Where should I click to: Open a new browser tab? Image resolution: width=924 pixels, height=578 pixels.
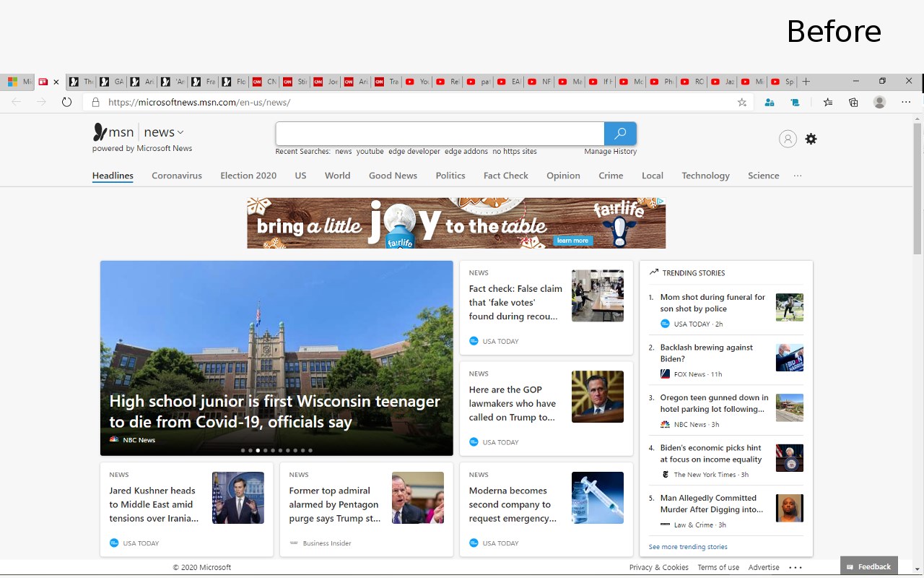[x=806, y=82]
